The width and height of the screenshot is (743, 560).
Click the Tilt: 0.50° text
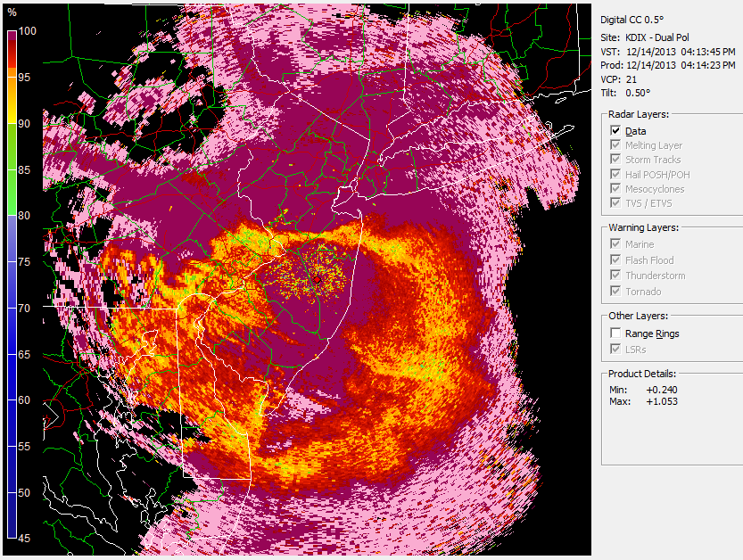tap(625, 93)
